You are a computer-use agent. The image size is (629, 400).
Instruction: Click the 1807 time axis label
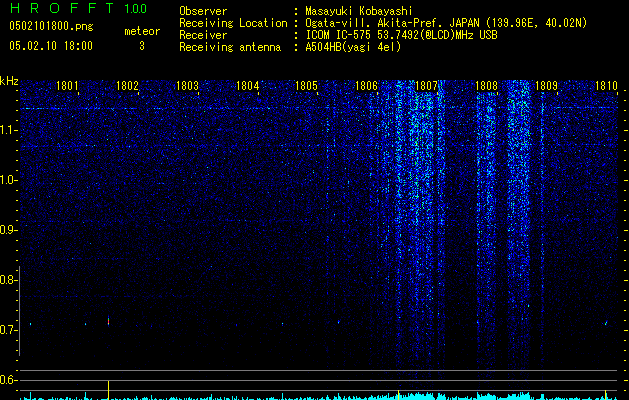pyautogui.click(x=426, y=85)
